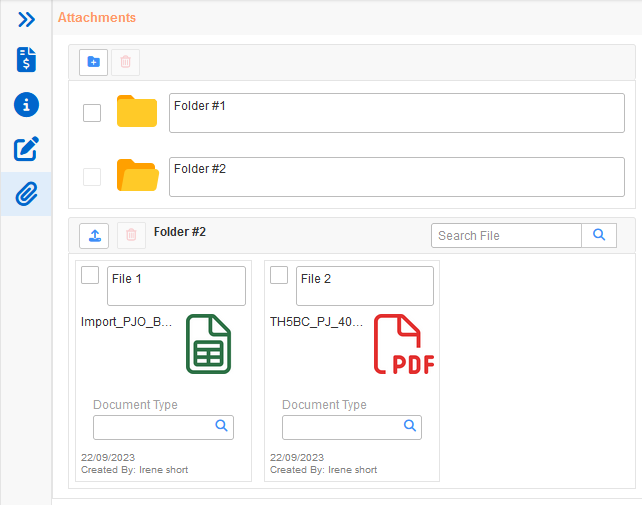Tick the Folder #1 checkbox

(x=92, y=113)
